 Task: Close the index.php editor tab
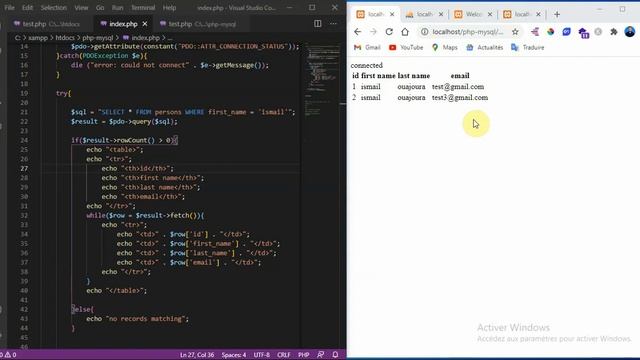pyautogui.click(x=145, y=24)
